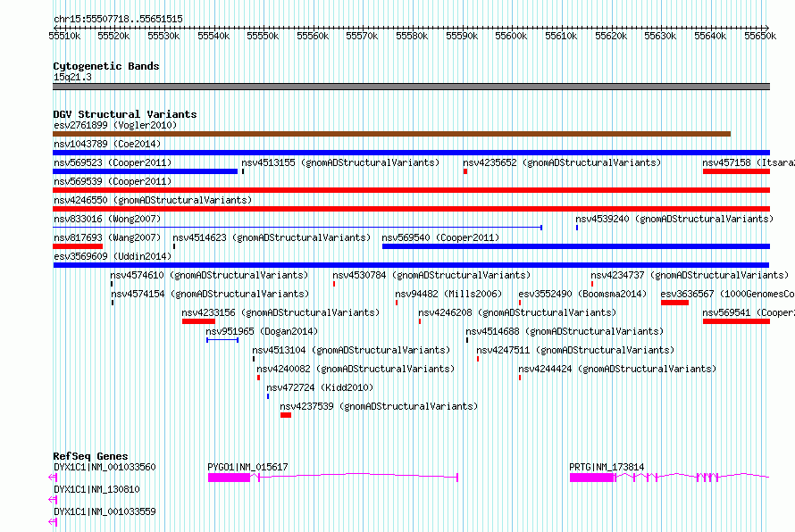Click the nsv569523 (Cooper2011) blue bar
Screen dimensions: 795x532
coord(145,171)
